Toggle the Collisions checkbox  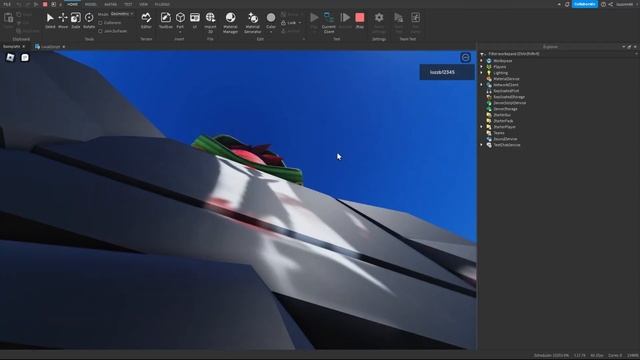click(100, 23)
